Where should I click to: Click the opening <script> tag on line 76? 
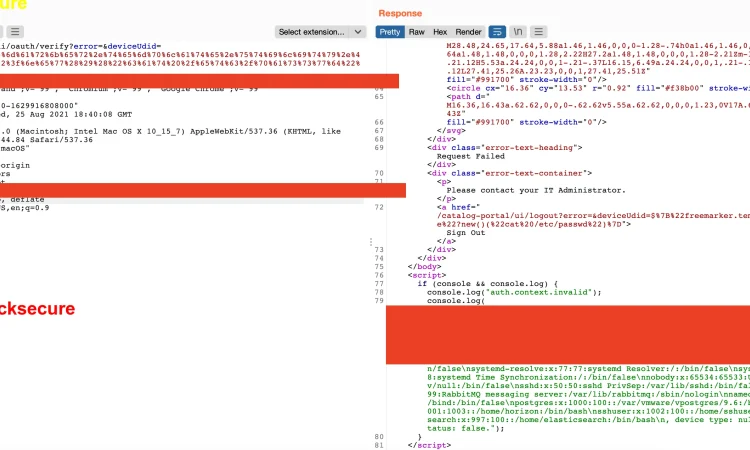click(x=427, y=275)
